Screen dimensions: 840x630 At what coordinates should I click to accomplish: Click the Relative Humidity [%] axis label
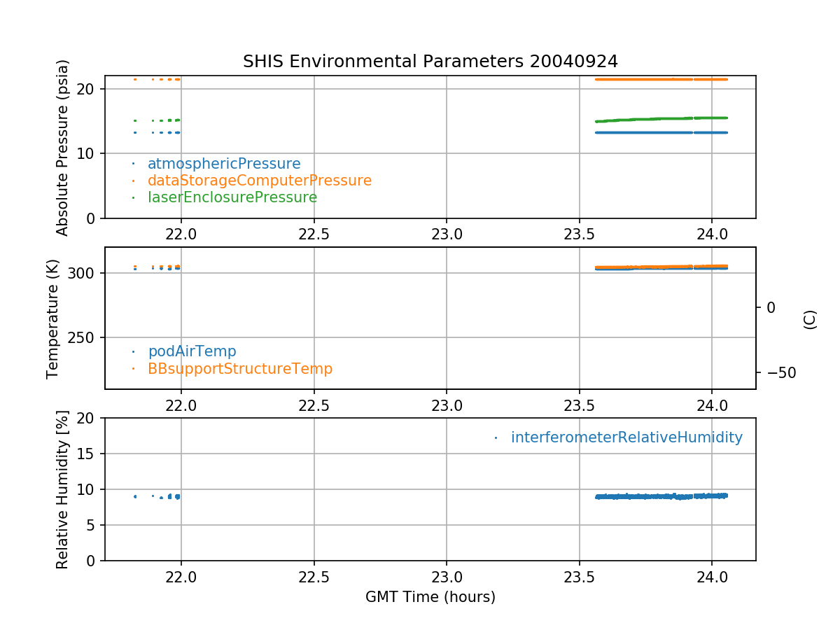(x=63, y=489)
